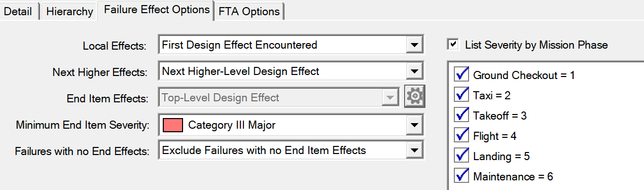Image resolution: width=644 pixels, height=190 pixels.
Task: Switch to the Hierarchy tab
Action: (x=70, y=11)
